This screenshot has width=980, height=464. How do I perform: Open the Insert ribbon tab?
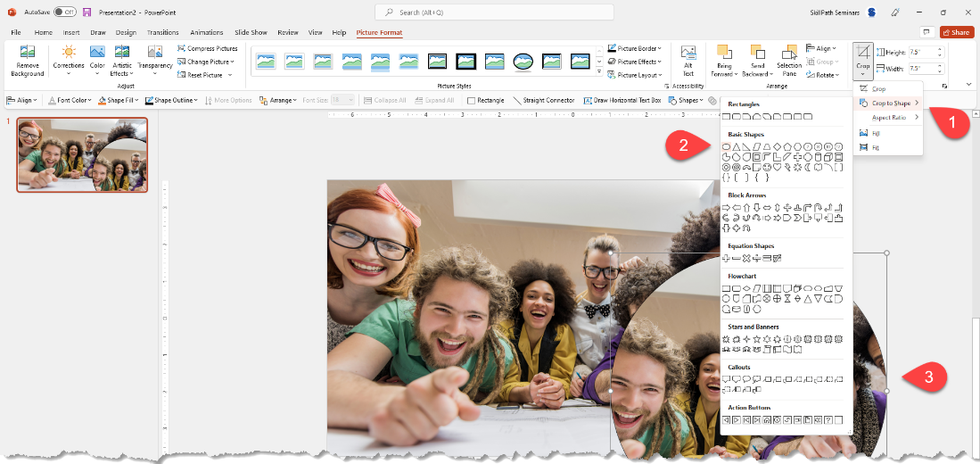click(x=71, y=32)
